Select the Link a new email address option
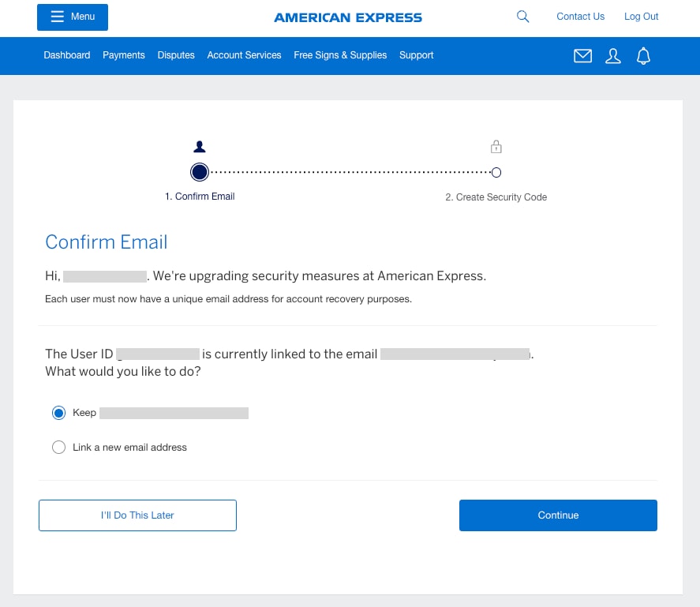Screen dimensions: 700x607 click(58, 447)
